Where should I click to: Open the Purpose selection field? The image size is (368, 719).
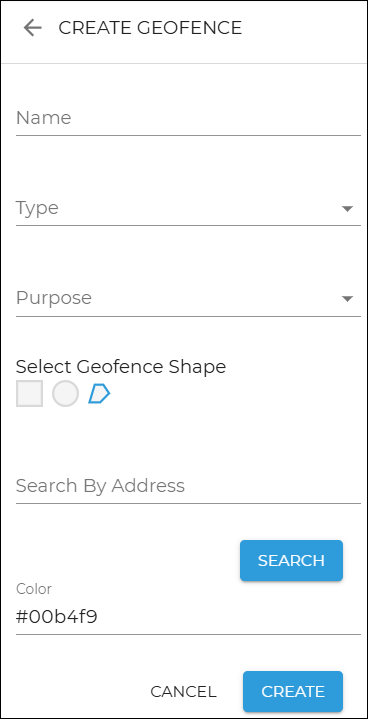coord(188,299)
